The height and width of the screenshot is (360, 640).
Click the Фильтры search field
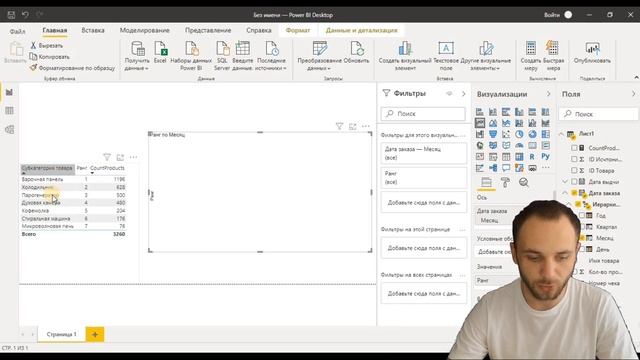pyautogui.click(x=423, y=113)
